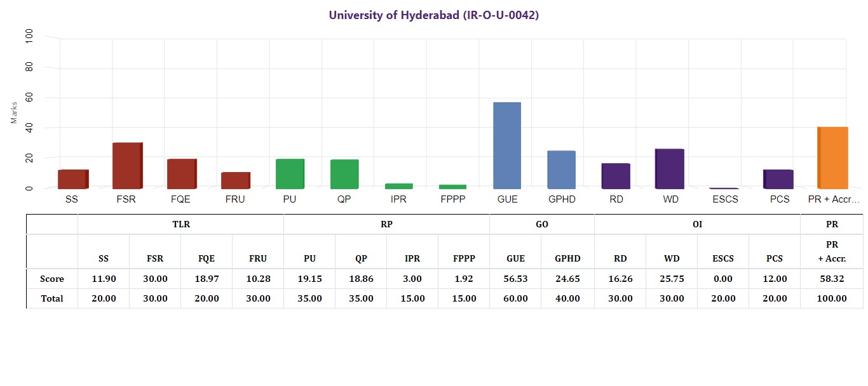Click the FPPP x-axis label under chart
The width and height of the screenshot is (868, 386).
point(452,199)
